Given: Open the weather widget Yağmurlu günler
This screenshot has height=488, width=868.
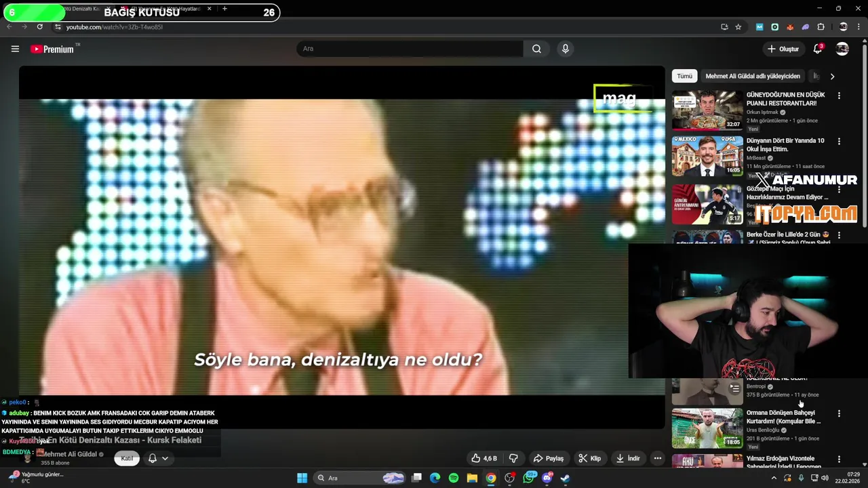Looking at the screenshot, I should point(35,477).
